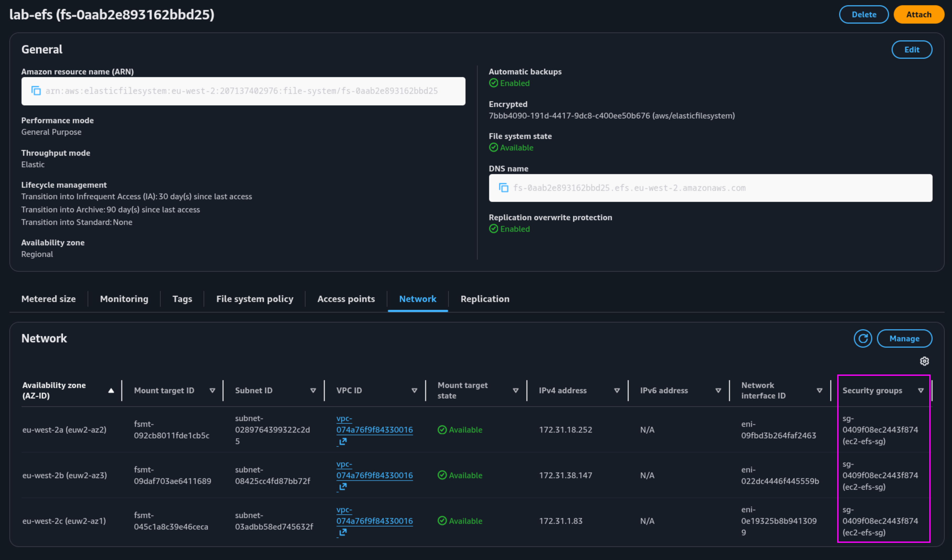Select mount target fsmt-092cb8011fde1cb5c

click(172, 430)
